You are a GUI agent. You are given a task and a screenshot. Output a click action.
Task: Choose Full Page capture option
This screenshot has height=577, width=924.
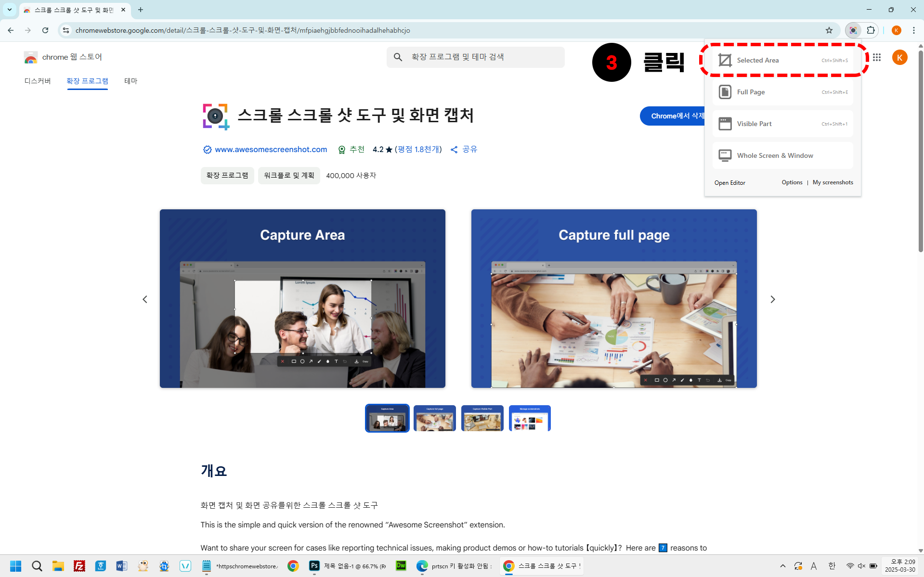point(782,92)
